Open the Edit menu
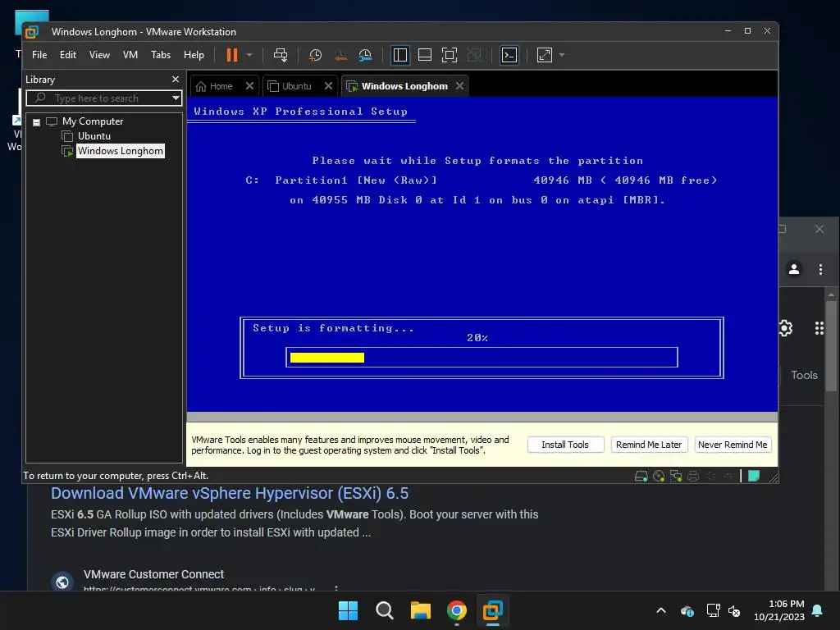 pos(68,55)
